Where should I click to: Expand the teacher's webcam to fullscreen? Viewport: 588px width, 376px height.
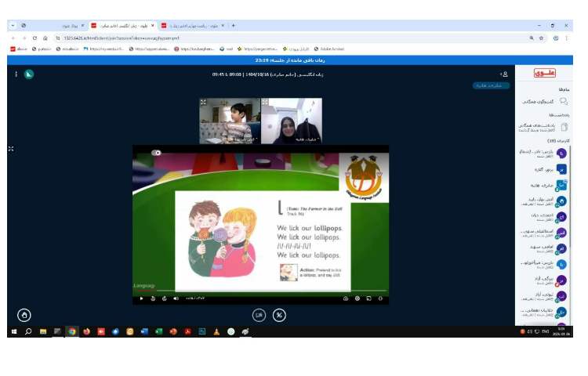click(265, 102)
